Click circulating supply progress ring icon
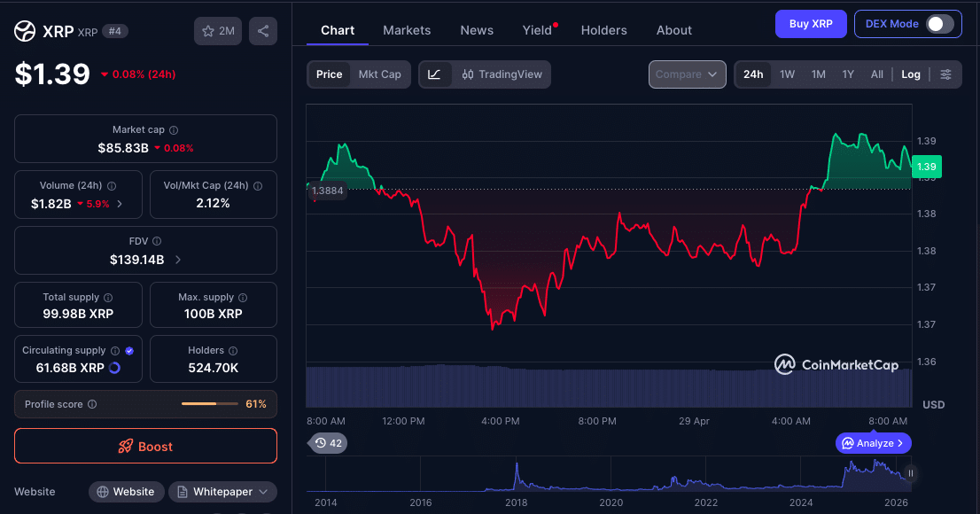980x514 pixels. point(114,368)
